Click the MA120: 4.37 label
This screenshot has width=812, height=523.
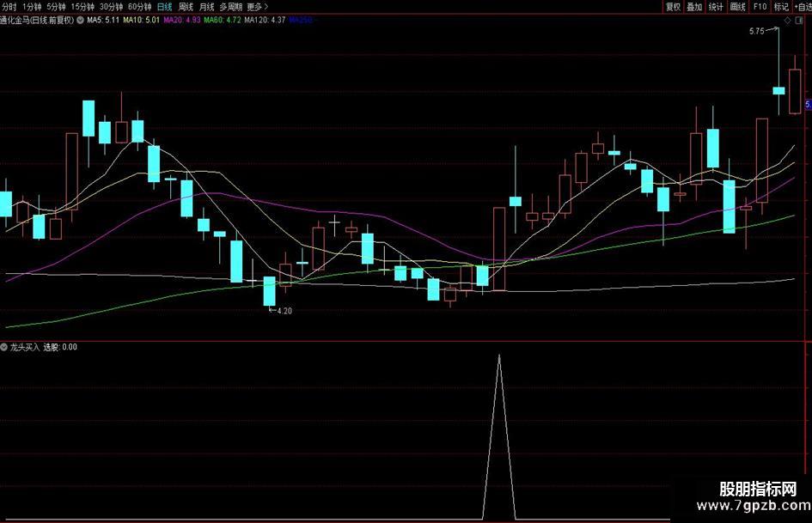265,21
